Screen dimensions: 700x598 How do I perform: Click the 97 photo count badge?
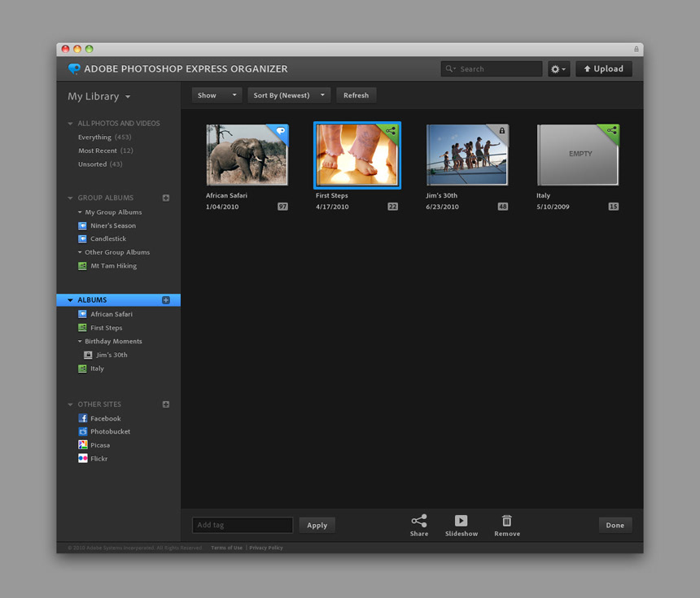[282, 207]
